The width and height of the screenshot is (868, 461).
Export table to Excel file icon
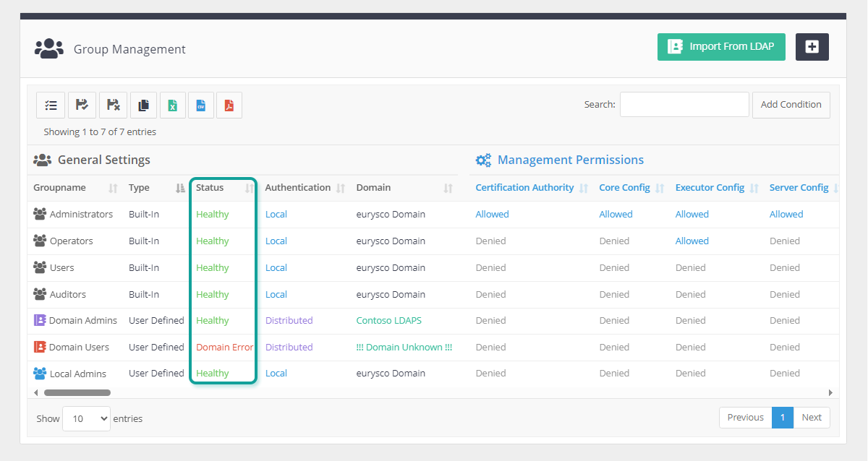[173, 105]
